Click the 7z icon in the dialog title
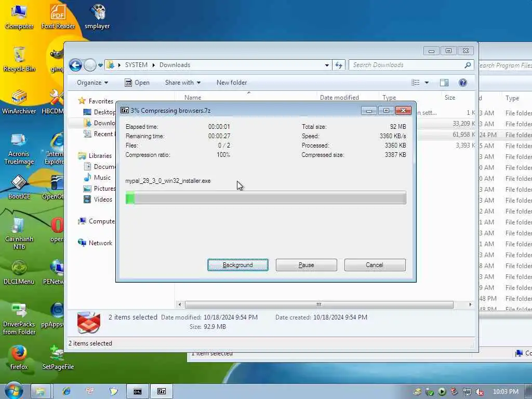Image resolution: width=532 pixels, height=399 pixels. 125,110
